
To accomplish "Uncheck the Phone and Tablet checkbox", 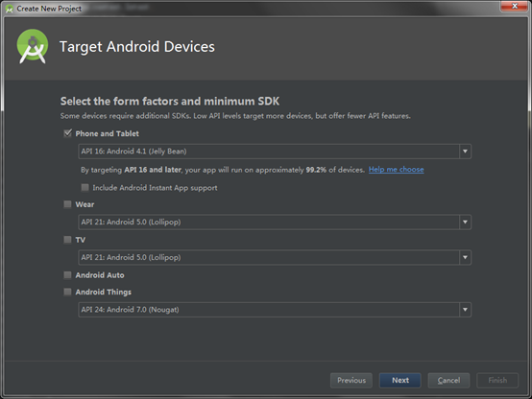I will tap(68, 133).
